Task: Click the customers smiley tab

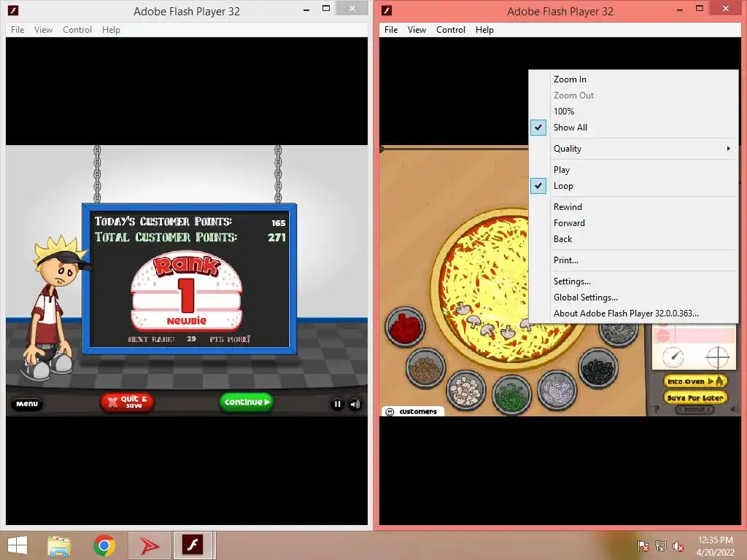Action: pos(413,411)
